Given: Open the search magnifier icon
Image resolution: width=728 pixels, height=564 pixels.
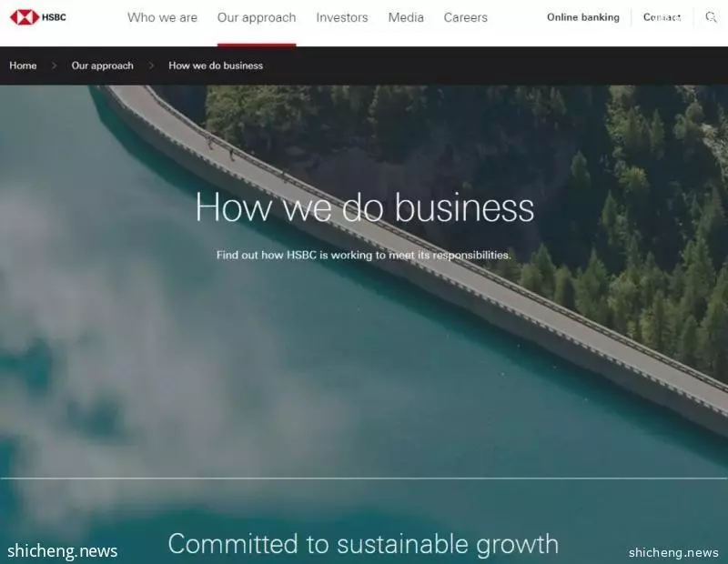Looking at the screenshot, I should 711,17.
